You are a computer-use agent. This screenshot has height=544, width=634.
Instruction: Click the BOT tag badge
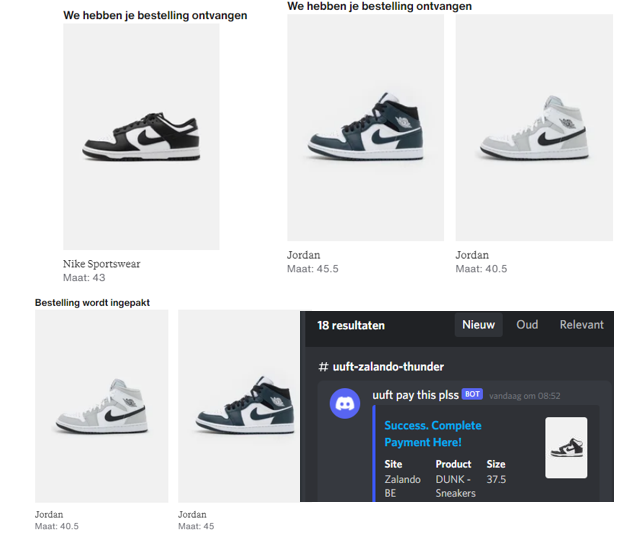tap(472, 394)
